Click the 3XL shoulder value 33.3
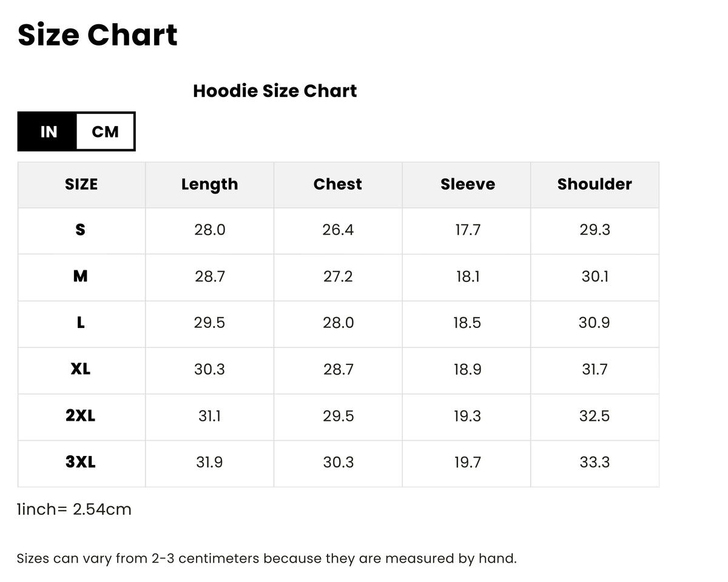 click(595, 462)
